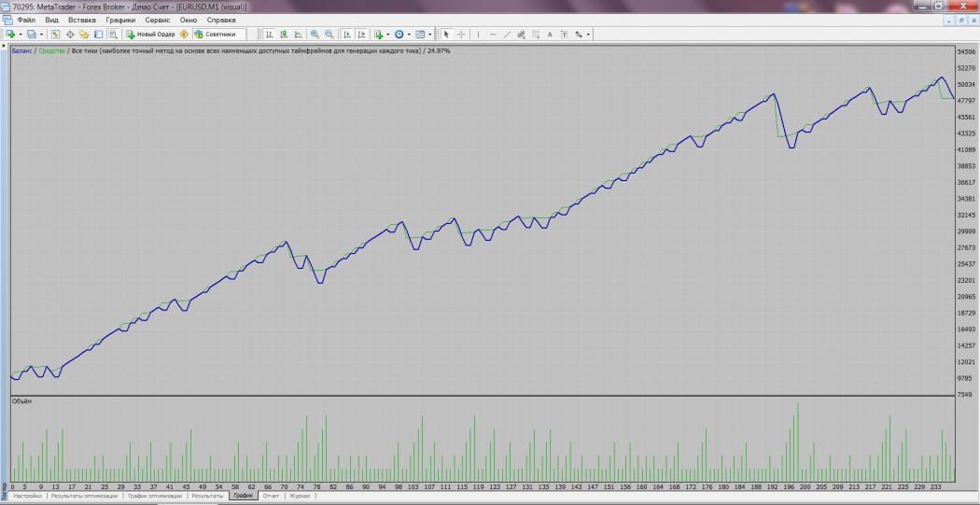980x505 pixels.
Task: Select the Text tool (A icon)
Action: [550, 34]
